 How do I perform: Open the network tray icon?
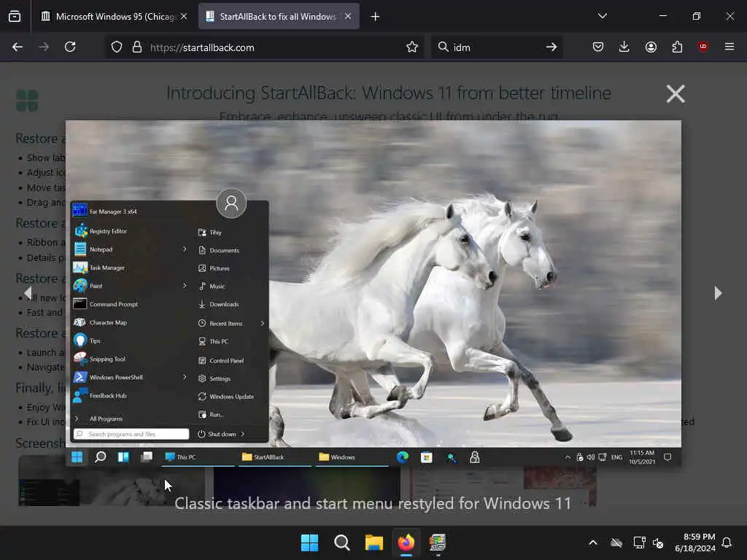[x=639, y=542]
